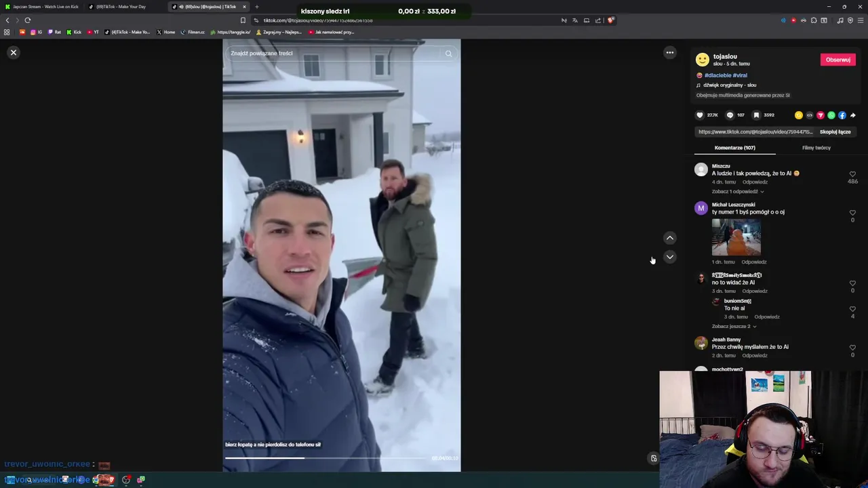The height and width of the screenshot is (488, 868).
Task: Open the 'dźwięk oryginalny - slou' sound
Action: [x=730, y=85]
